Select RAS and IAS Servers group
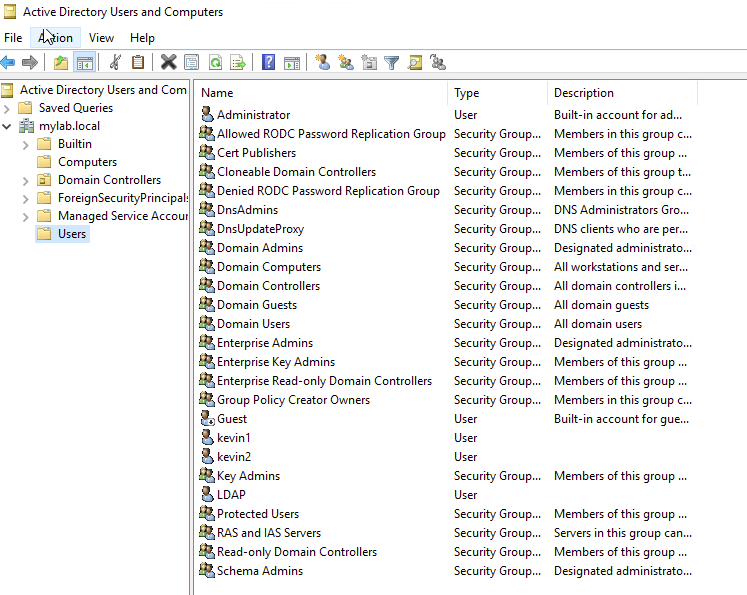 tap(269, 533)
